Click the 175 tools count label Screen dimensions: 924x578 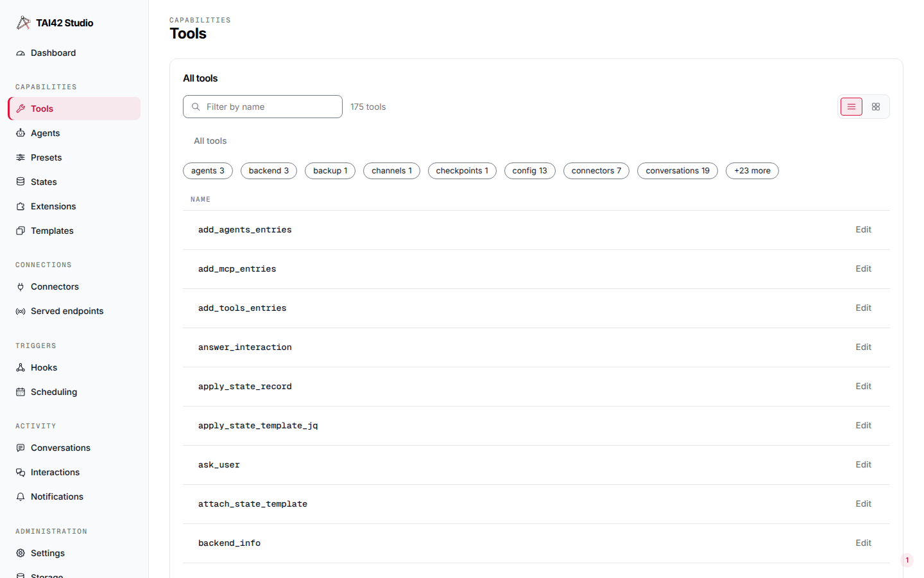368,107
